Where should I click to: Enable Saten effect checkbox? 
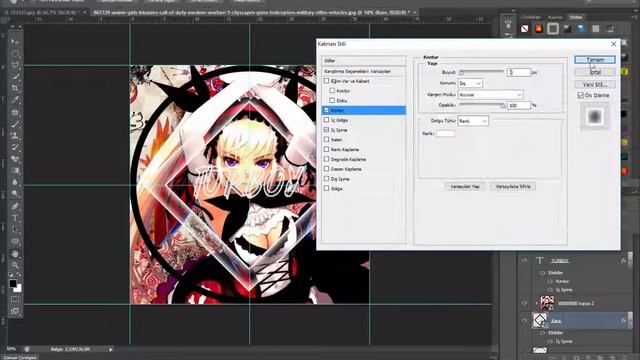pyautogui.click(x=327, y=140)
